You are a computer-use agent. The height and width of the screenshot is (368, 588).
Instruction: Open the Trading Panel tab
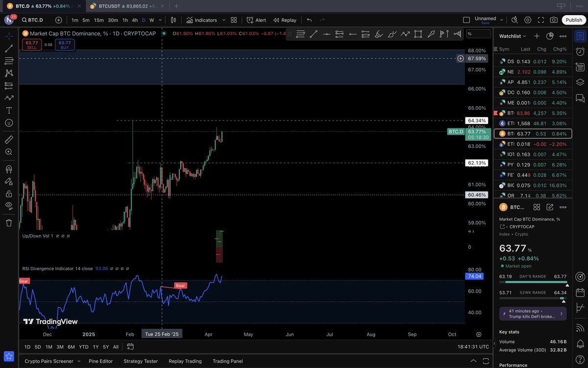click(228, 361)
